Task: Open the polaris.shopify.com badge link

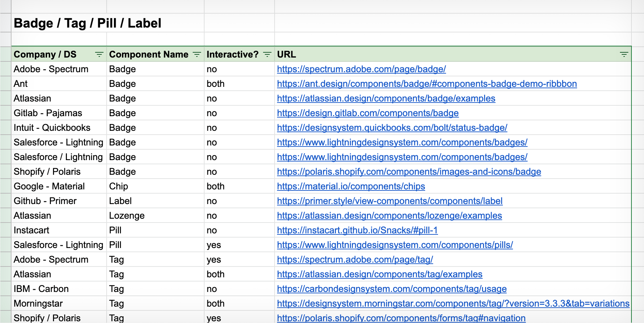Action: point(409,172)
